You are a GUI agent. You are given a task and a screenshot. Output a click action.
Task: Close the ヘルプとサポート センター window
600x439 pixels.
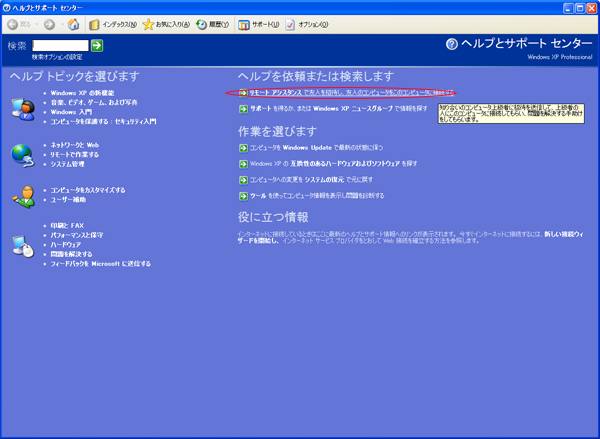pyautogui.click(x=591, y=8)
